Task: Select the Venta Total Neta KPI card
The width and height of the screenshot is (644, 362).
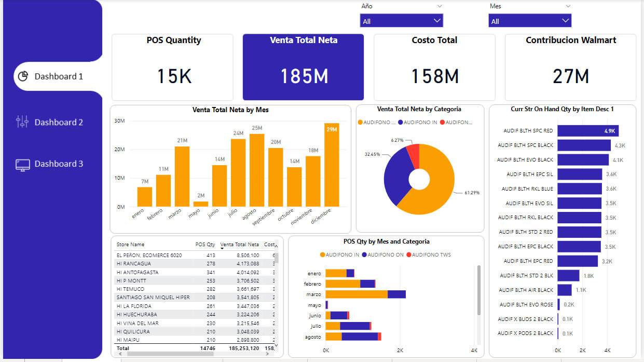Action: tap(303, 67)
